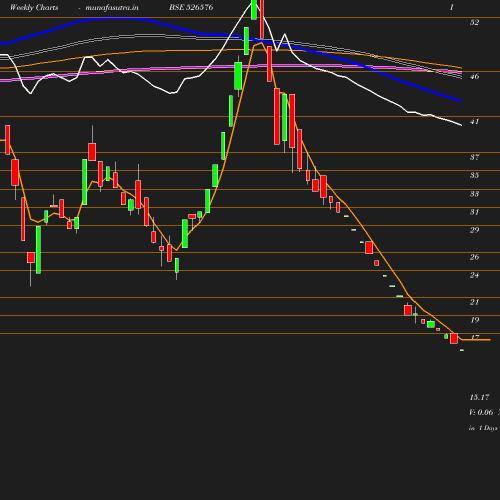Screen dimensions: 500x500
Task: Click the price axis label 21
Action: coord(474,302)
